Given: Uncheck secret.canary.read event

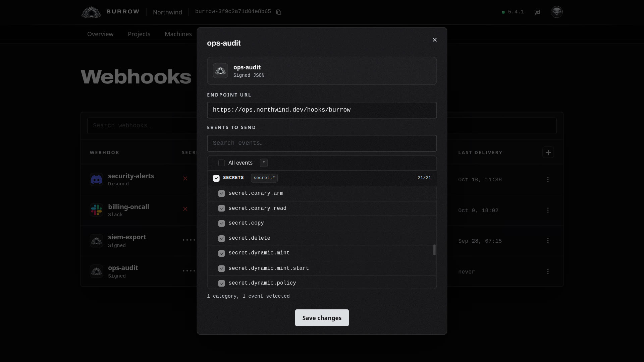Looking at the screenshot, I should [x=221, y=208].
